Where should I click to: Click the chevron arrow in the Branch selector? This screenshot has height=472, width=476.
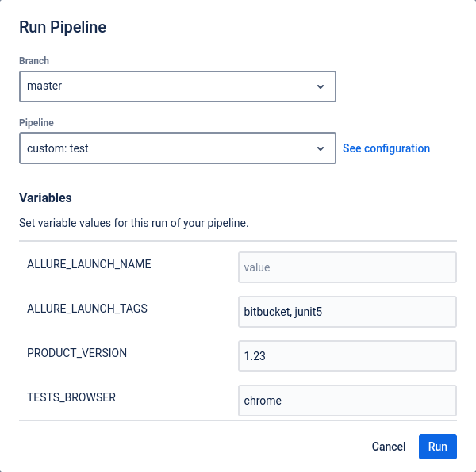(x=321, y=86)
